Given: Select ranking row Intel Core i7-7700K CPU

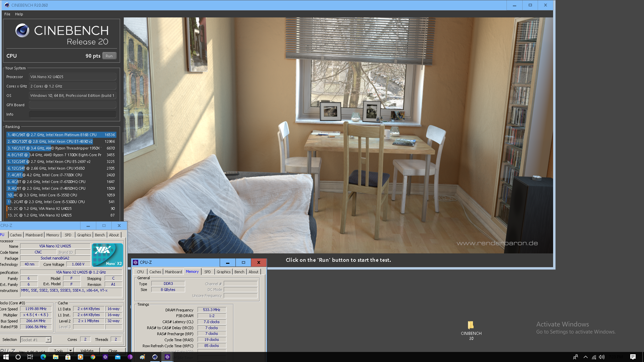Looking at the screenshot, I should pos(61,175).
